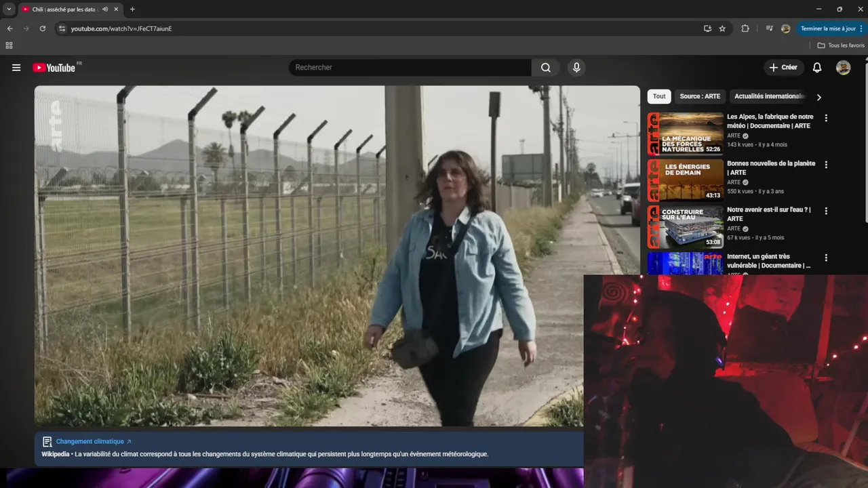Open Changement climatique Wikipedia link
This screenshot has height=488, width=868.
coord(94,441)
